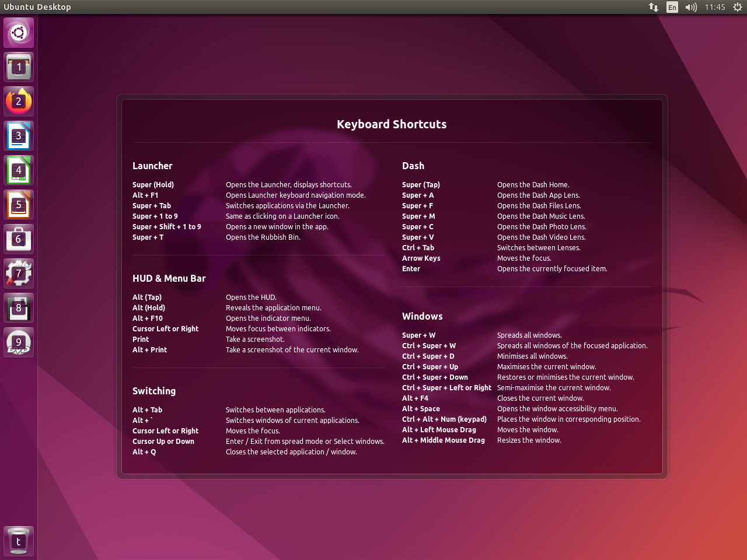Screen dimensions: 747x560
Task: Click text Switches applications via the Launcher.
Action: (288, 206)
